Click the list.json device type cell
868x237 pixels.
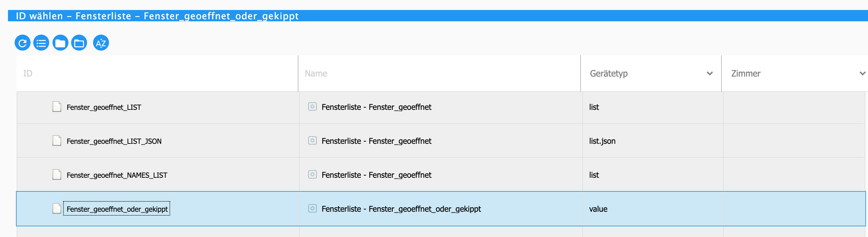pos(602,141)
